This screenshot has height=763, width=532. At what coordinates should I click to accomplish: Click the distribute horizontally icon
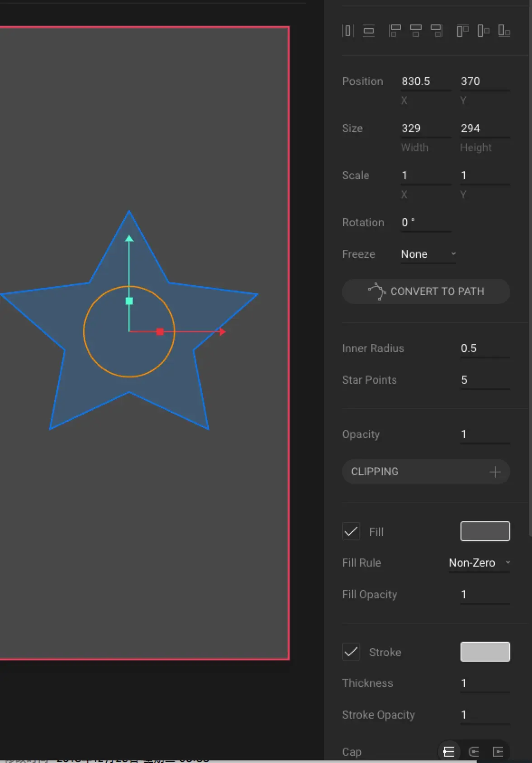[348, 31]
